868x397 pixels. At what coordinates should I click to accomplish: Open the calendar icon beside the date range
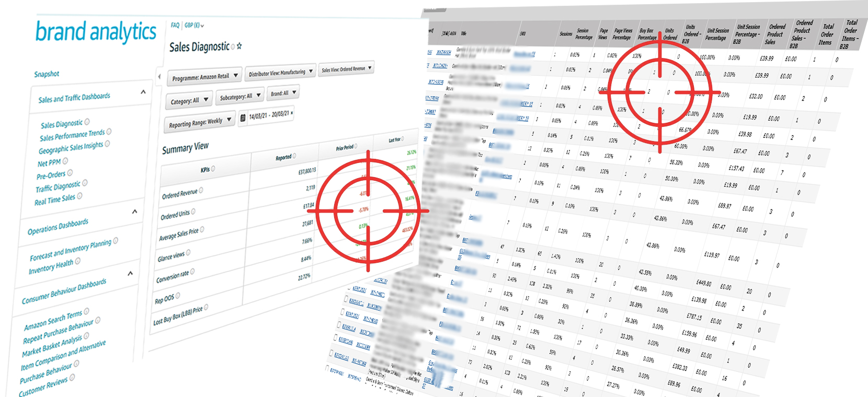click(243, 118)
